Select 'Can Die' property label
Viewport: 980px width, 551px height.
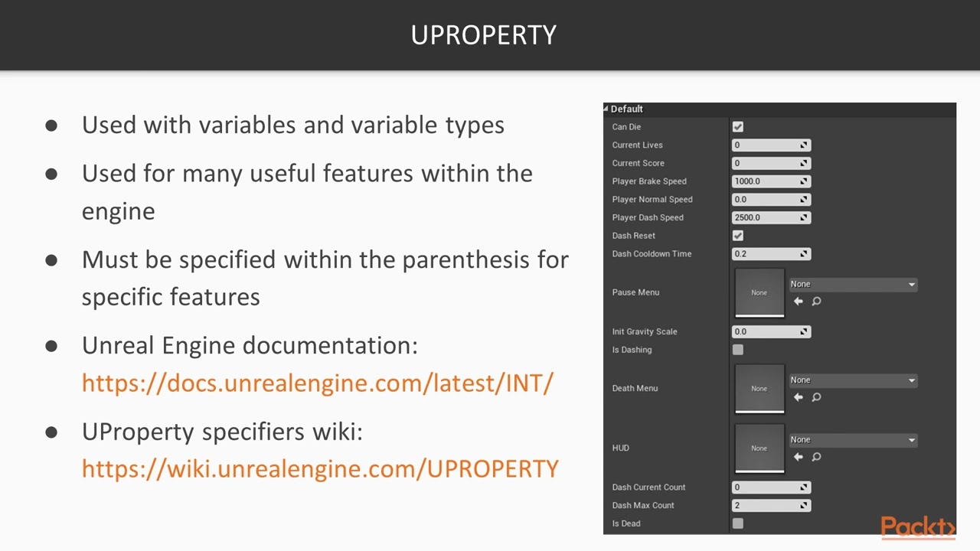point(626,127)
